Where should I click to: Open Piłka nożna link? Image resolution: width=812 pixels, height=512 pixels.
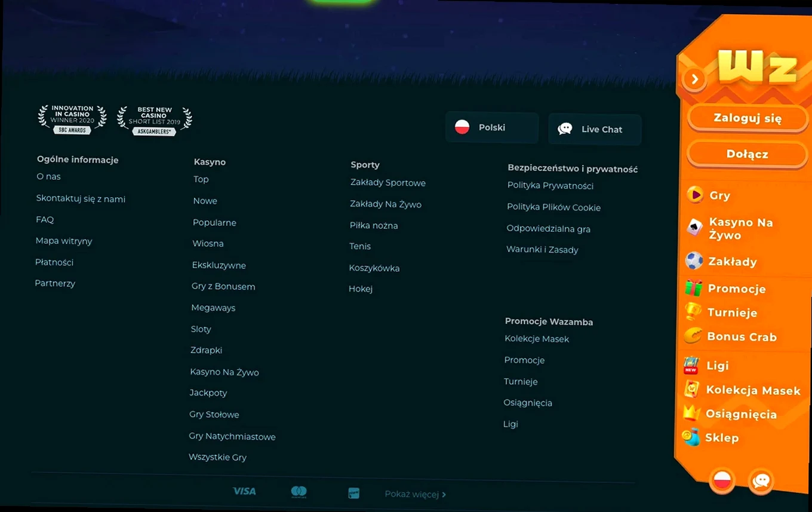pos(373,225)
